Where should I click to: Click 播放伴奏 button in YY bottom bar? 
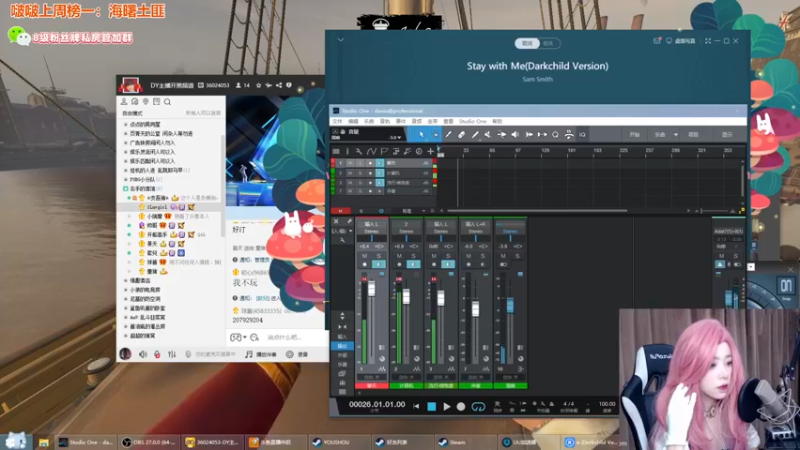point(261,354)
